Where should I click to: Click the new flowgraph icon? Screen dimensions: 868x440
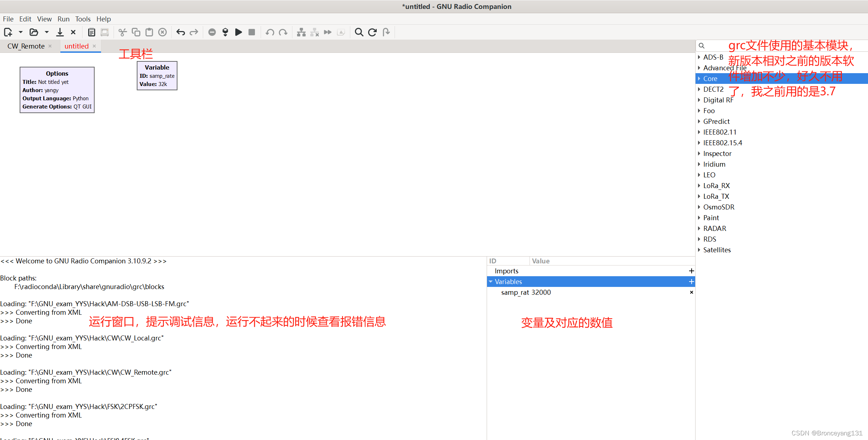pyautogui.click(x=8, y=32)
